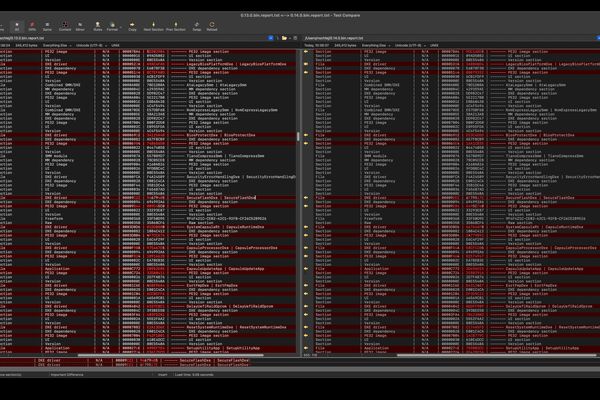Screen dimensions: 600x400
Task: Click the right file path field
Action: click(450, 38)
